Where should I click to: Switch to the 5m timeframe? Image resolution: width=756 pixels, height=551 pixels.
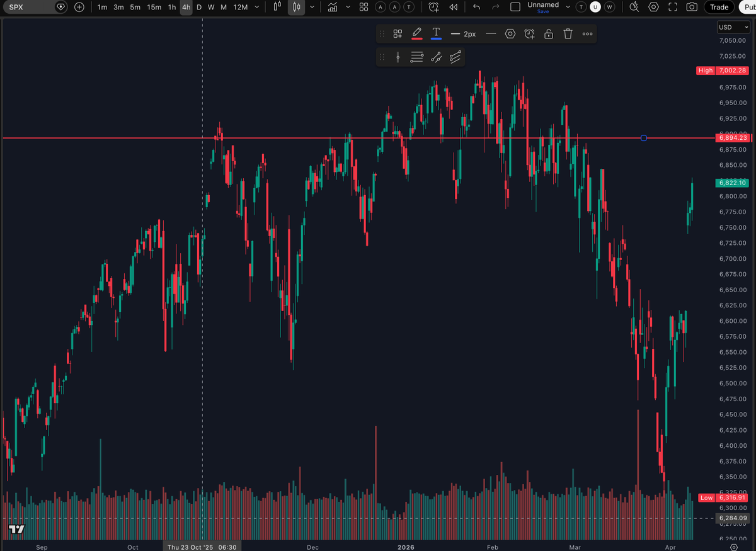click(135, 7)
